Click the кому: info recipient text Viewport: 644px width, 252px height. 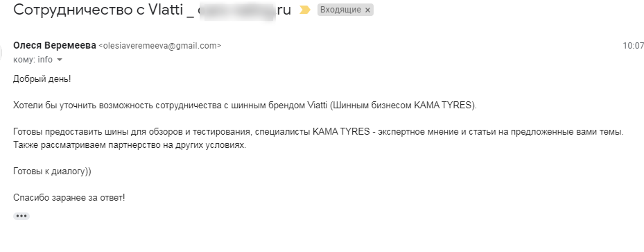click(x=33, y=60)
